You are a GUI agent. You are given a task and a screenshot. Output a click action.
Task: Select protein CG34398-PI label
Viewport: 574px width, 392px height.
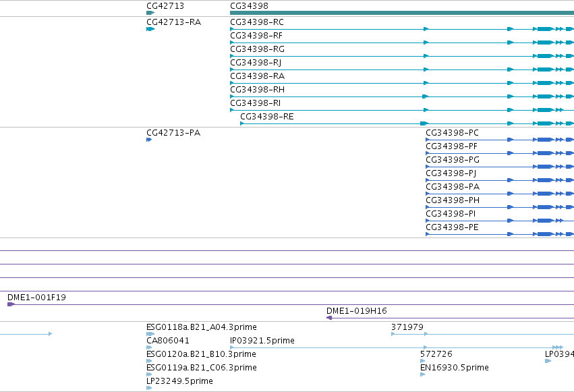(x=451, y=214)
